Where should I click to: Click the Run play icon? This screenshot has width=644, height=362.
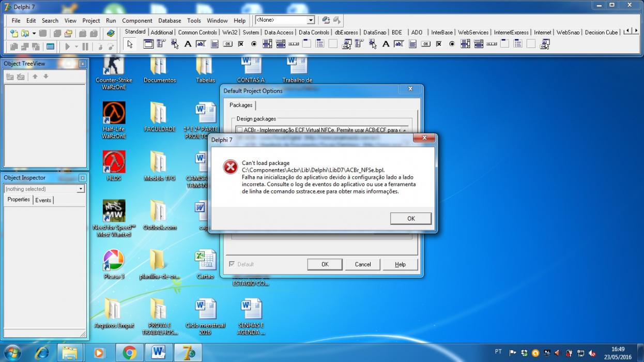(x=67, y=47)
